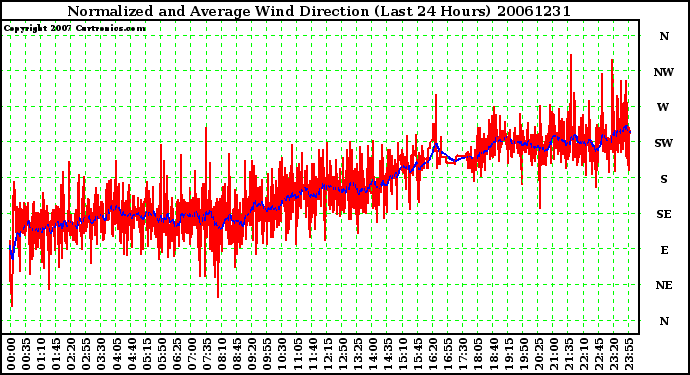Image resolution: width=690 pixels, height=375 pixels.
Task: Click the 12:15 time label
Action: pos(327,354)
